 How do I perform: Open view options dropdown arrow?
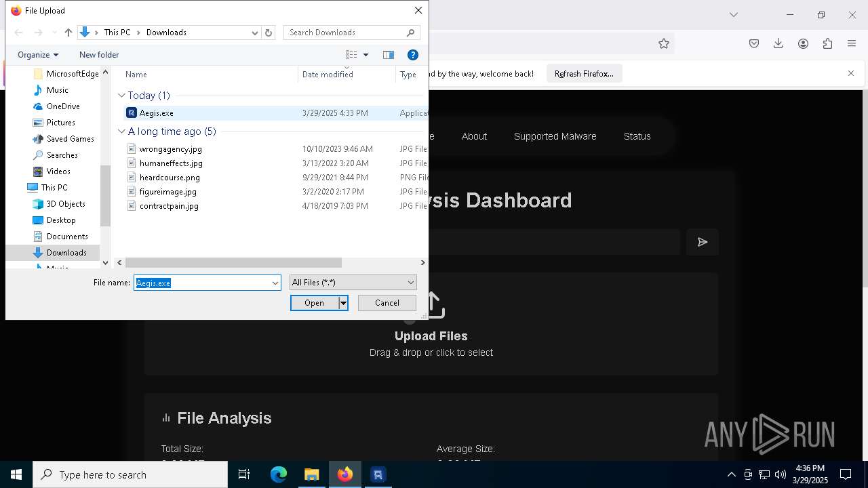pos(366,55)
